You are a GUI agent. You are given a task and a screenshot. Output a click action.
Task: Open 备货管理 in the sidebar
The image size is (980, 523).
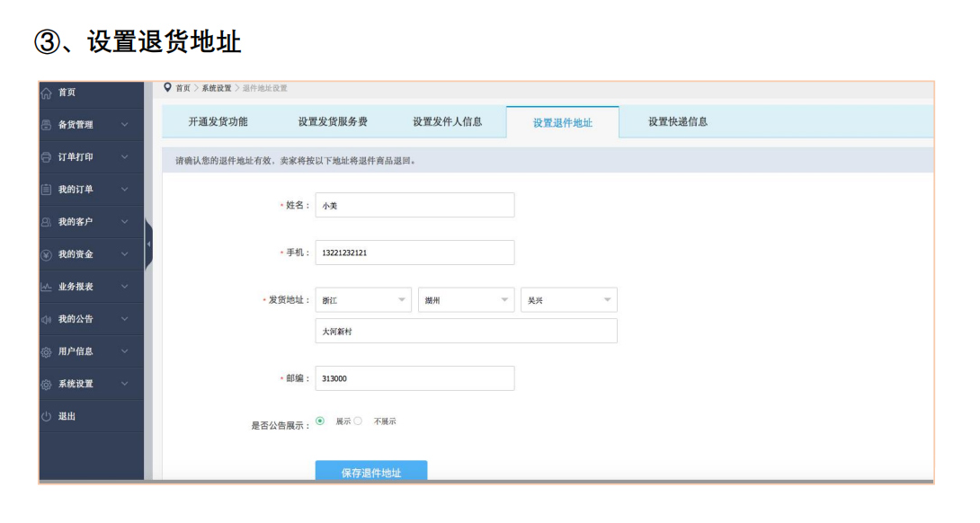[76, 124]
